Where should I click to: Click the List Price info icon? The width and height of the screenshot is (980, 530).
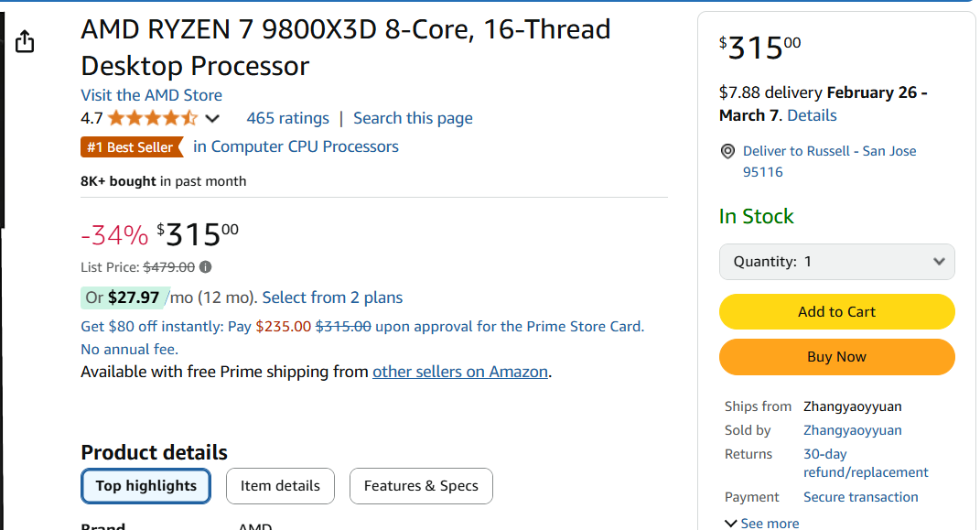(206, 267)
